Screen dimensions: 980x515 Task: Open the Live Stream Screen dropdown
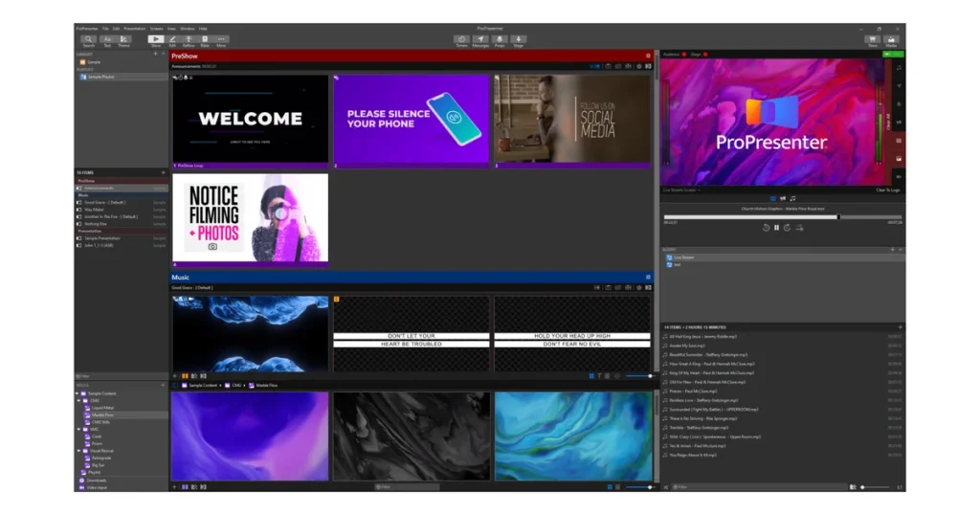click(681, 190)
